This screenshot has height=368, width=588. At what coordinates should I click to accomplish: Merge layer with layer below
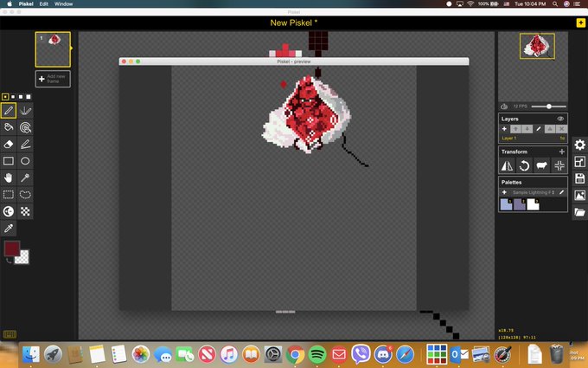tap(550, 129)
